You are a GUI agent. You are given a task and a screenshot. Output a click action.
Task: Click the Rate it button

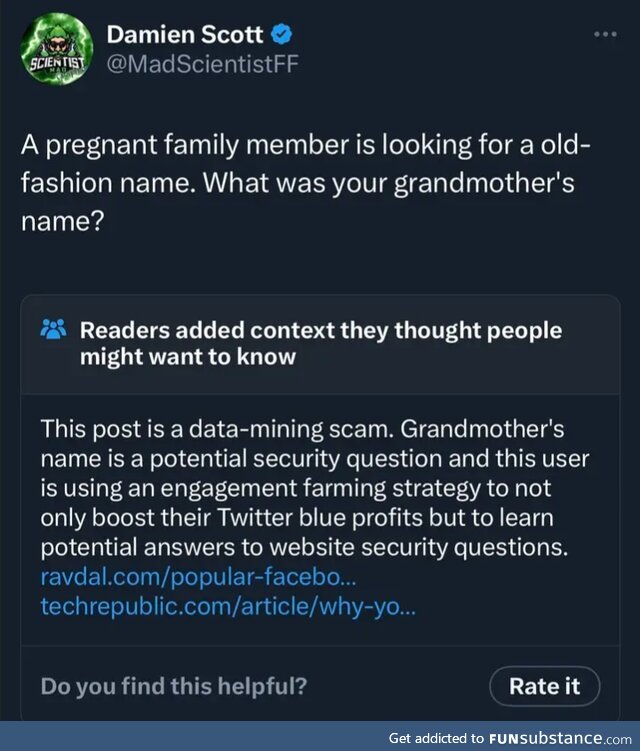pos(544,686)
